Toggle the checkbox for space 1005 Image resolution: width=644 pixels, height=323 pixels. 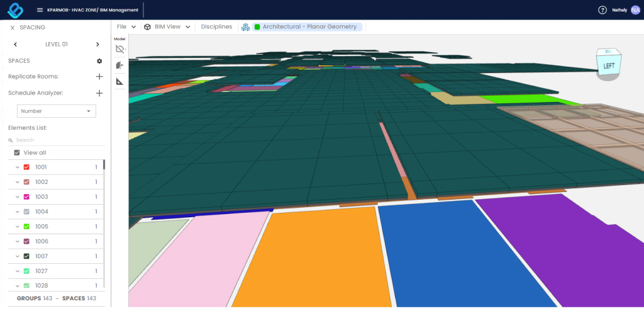coord(26,227)
